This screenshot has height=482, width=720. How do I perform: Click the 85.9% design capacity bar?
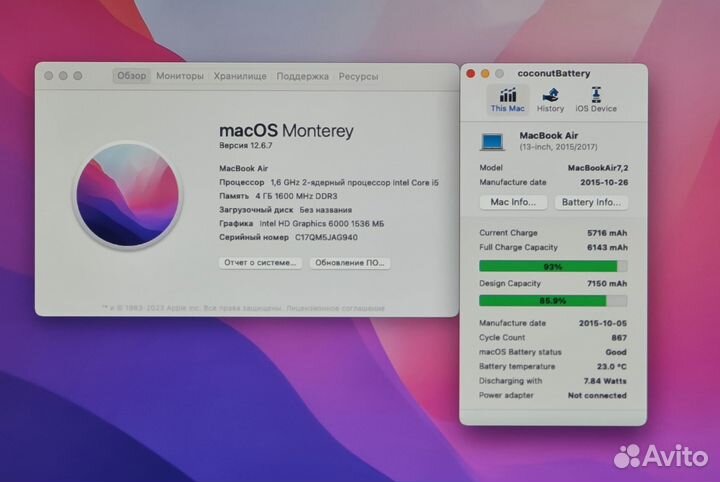(x=553, y=301)
